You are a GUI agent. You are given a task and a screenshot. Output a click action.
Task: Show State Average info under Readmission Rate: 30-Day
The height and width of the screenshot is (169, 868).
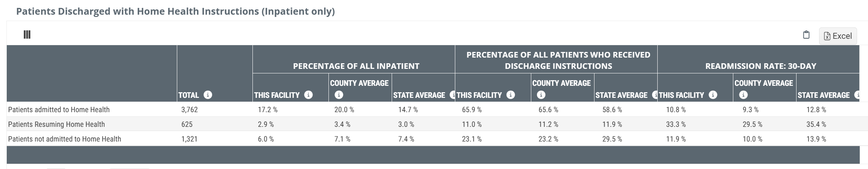(x=857, y=95)
